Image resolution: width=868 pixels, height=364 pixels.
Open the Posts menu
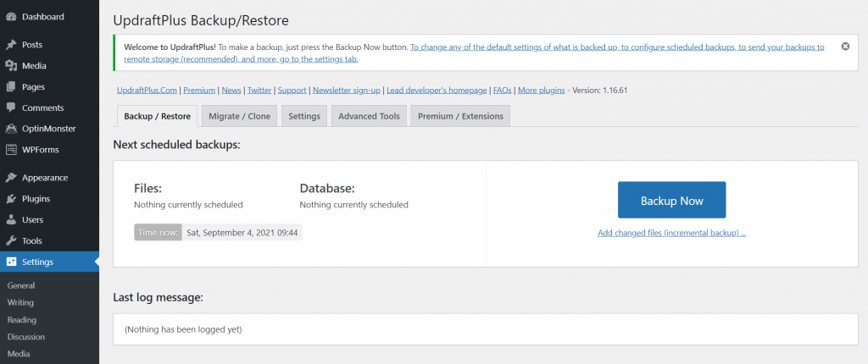(49, 45)
